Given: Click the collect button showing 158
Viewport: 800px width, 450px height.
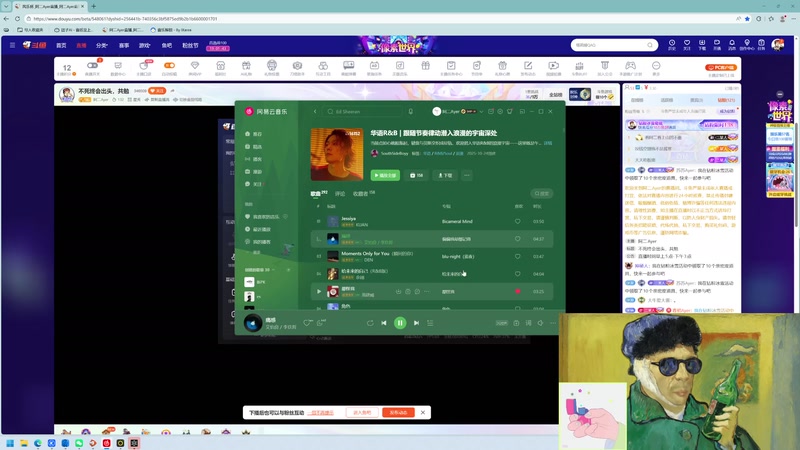Looking at the screenshot, I should coord(416,175).
